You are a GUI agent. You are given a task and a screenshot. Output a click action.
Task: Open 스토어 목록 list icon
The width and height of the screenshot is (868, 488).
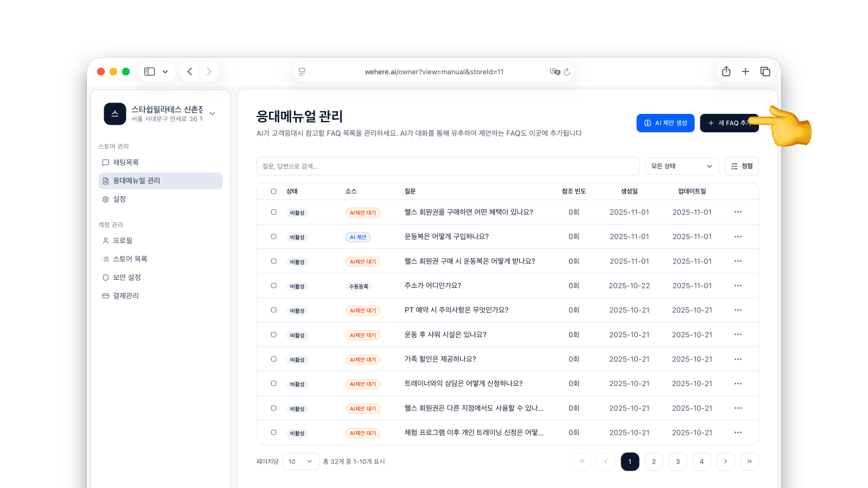click(x=105, y=259)
